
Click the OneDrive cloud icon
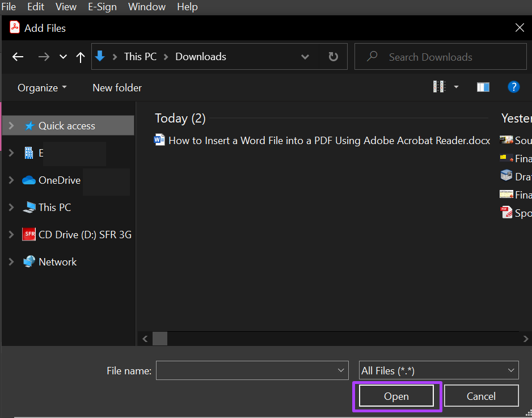(29, 180)
